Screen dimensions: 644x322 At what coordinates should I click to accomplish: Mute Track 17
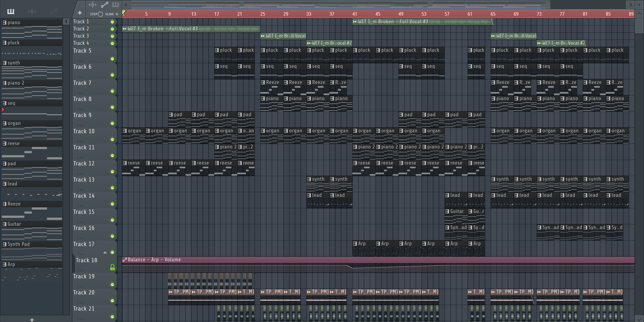click(x=112, y=252)
